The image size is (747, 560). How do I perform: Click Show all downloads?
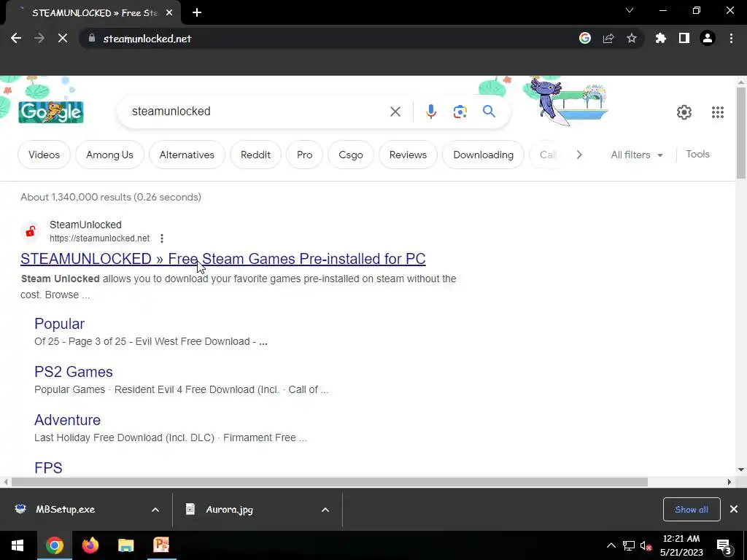692,510
